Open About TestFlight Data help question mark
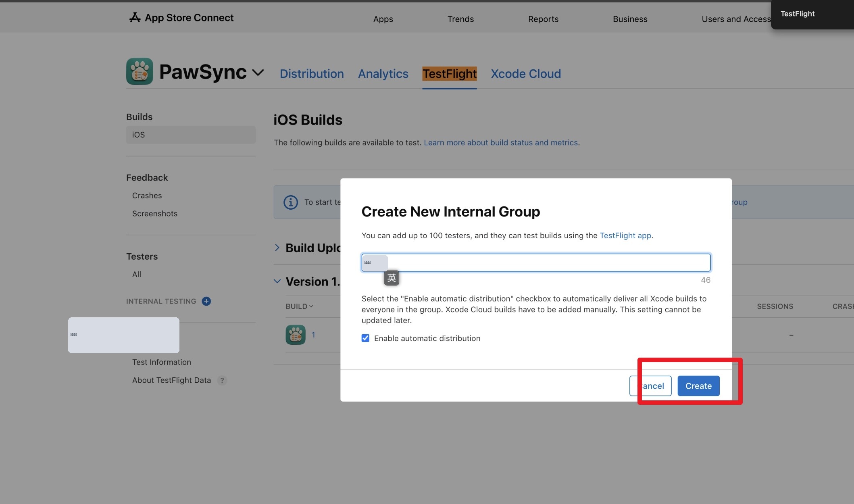854x504 pixels. click(222, 380)
